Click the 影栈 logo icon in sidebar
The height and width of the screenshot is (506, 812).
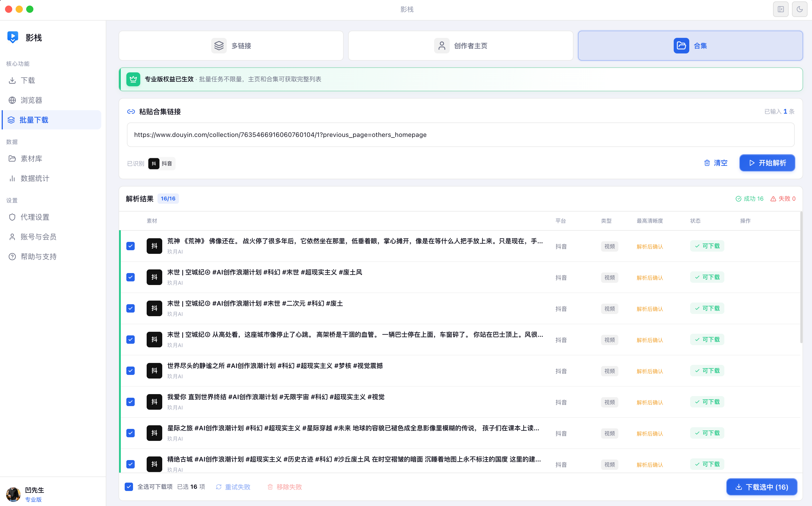(13, 37)
